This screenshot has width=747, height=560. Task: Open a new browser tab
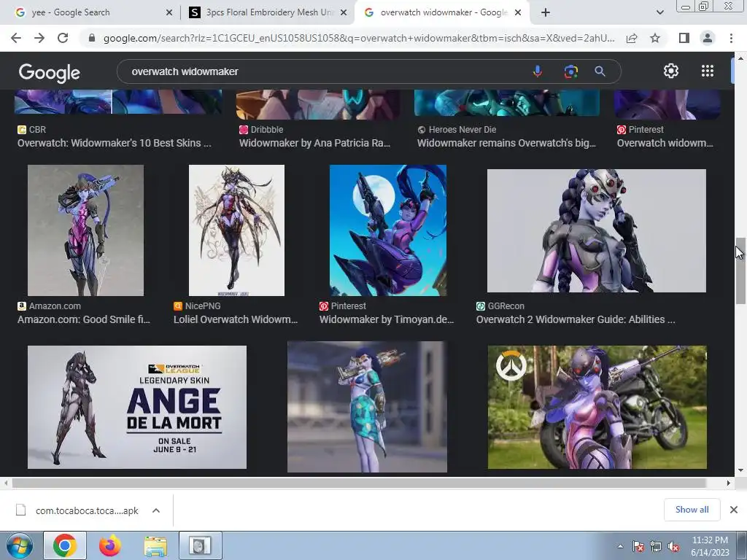(546, 12)
